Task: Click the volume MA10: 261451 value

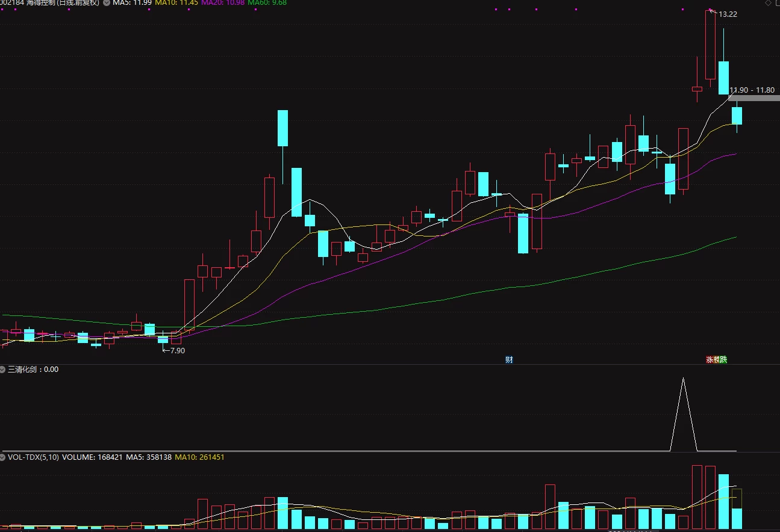Action: click(x=200, y=457)
